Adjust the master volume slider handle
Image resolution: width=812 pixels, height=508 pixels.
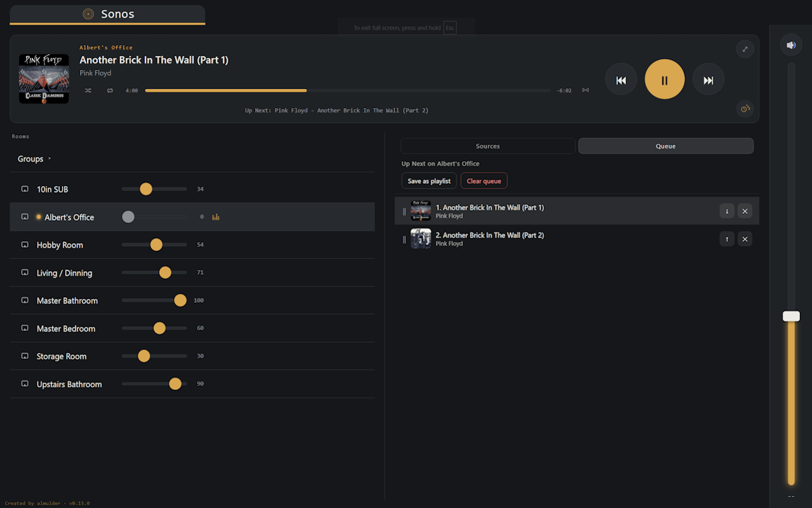click(791, 316)
